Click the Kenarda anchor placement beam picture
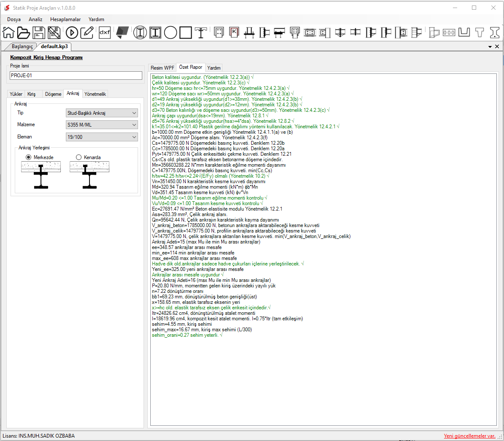This screenshot has height=441, width=504. (89, 175)
